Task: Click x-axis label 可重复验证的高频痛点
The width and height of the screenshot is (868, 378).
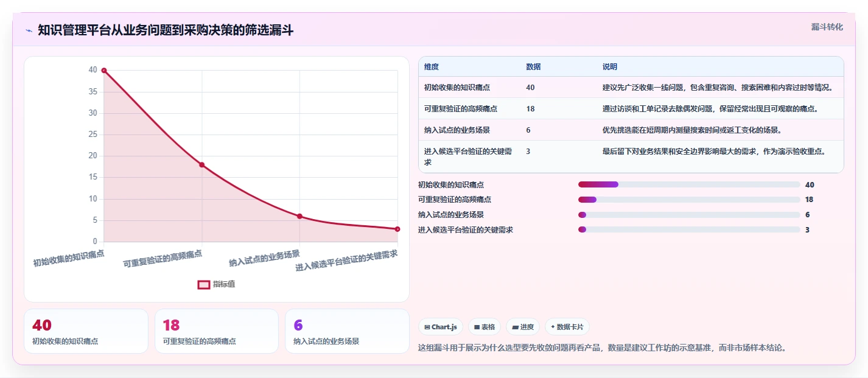Action: (163, 259)
